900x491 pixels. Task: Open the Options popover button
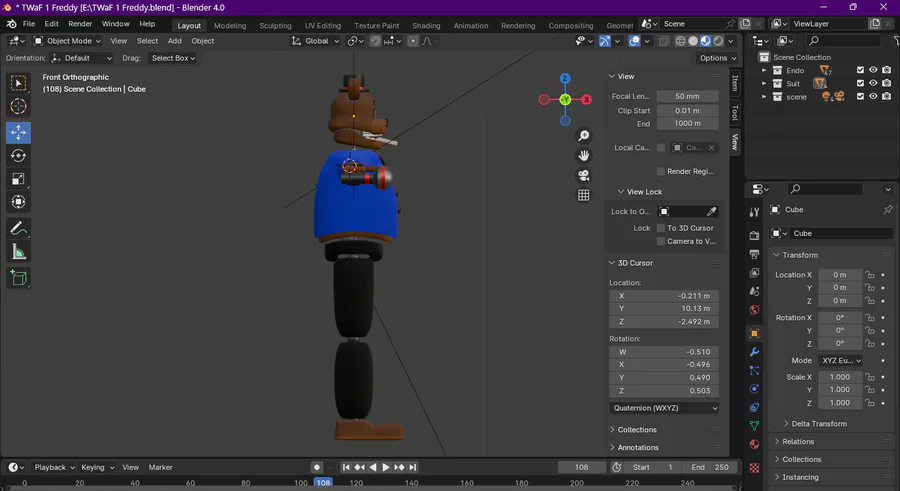717,58
